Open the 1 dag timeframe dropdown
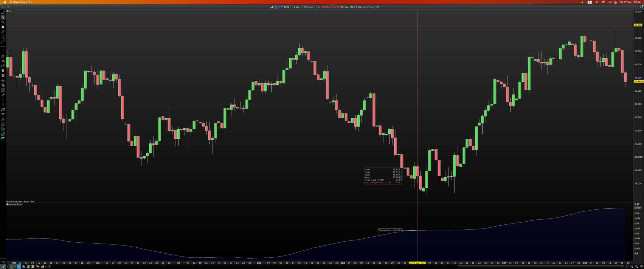This screenshot has width=644, height=269. [298, 7]
